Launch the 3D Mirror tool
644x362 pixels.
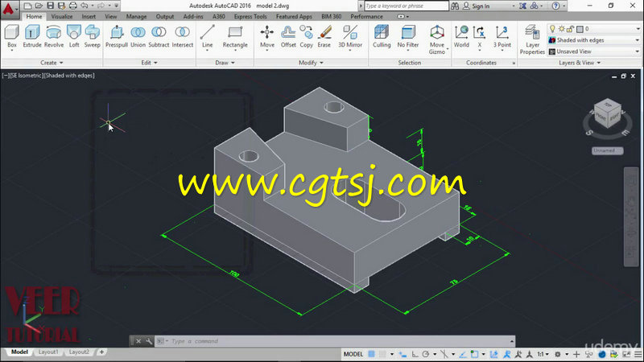tap(350, 36)
